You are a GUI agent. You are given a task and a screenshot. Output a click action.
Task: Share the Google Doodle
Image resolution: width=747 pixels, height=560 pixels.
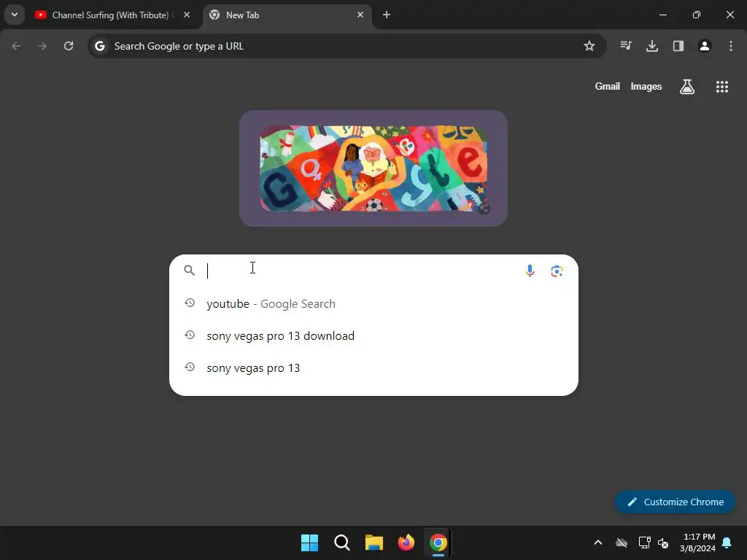tap(484, 208)
